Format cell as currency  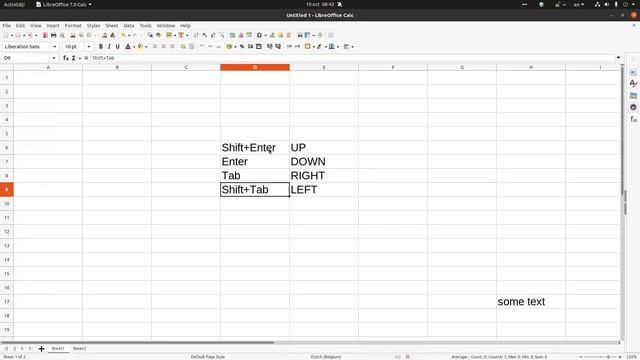click(229, 47)
